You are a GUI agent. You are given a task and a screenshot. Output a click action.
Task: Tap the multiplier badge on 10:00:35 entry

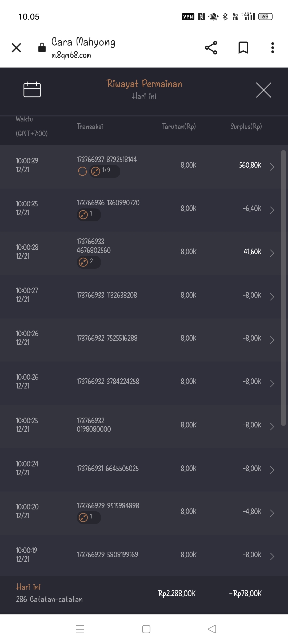89,214
